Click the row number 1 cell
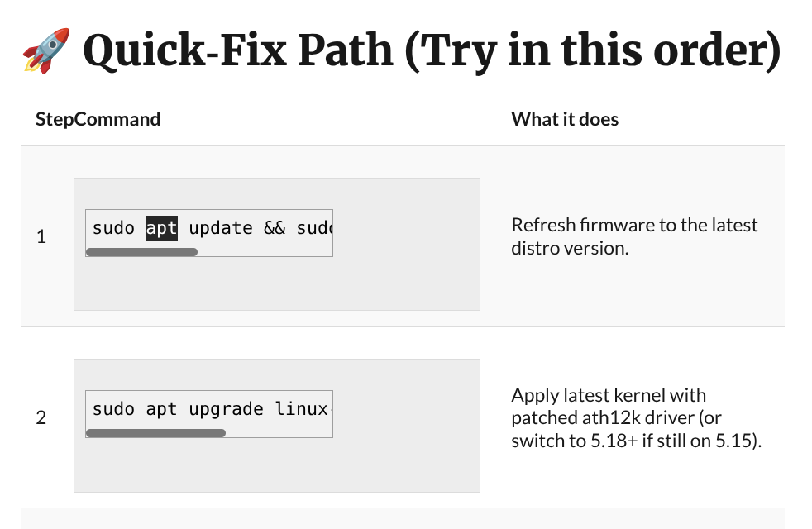 point(41,237)
